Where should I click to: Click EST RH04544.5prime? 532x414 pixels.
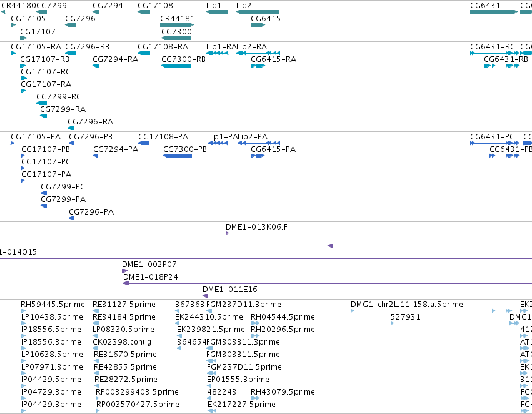coord(255,323)
